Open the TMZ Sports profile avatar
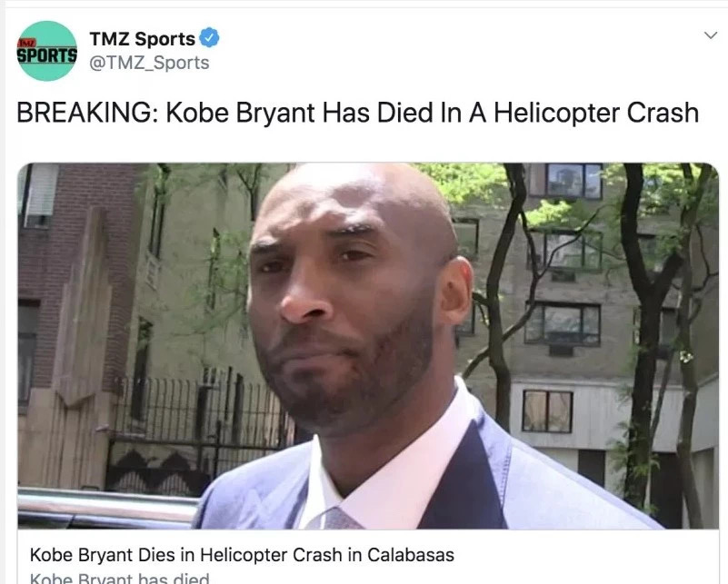Viewport: 728px width, 584px height. pyautogui.click(x=47, y=51)
